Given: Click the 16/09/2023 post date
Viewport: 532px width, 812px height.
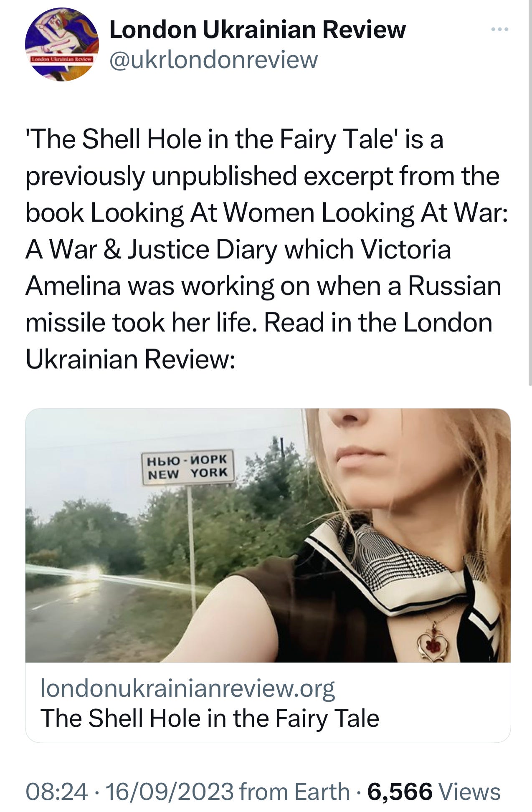Looking at the screenshot, I should pos(170,792).
